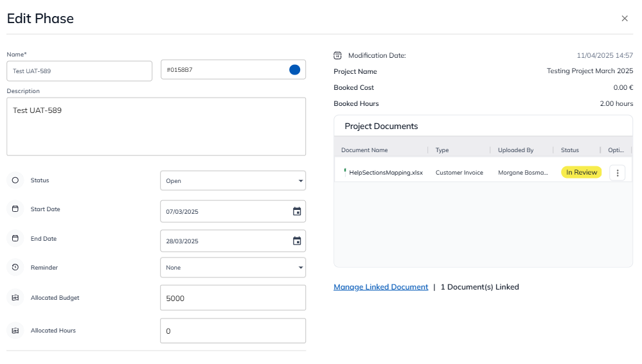The height and width of the screenshot is (364, 642).
Task: Click the Modification Date calendar icon
Action: [338, 56]
